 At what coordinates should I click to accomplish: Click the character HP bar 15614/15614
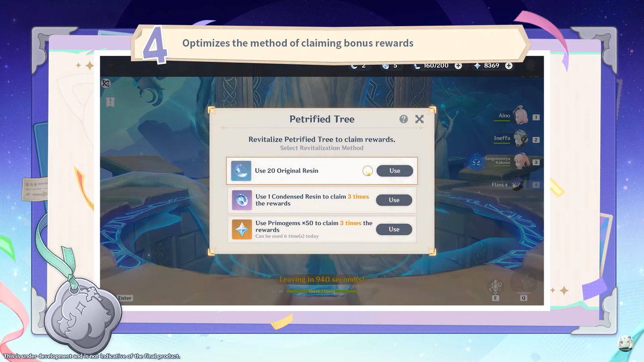pyautogui.click(x=321, y=292)
